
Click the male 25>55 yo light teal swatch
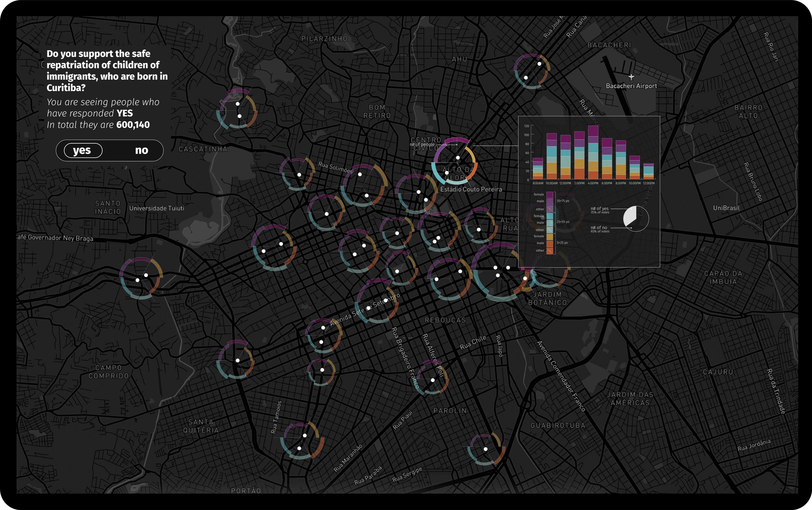(x=550, y=223)
